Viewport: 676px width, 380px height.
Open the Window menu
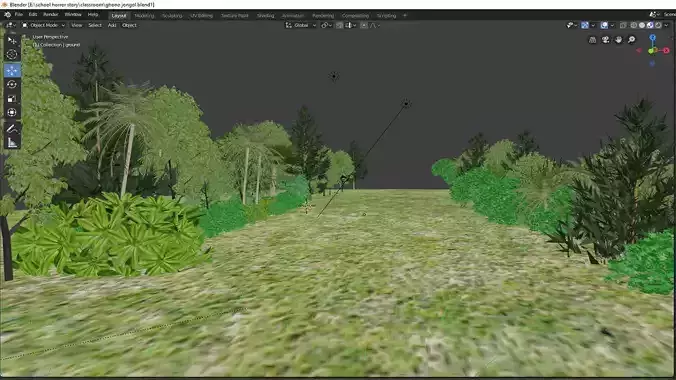73,15
